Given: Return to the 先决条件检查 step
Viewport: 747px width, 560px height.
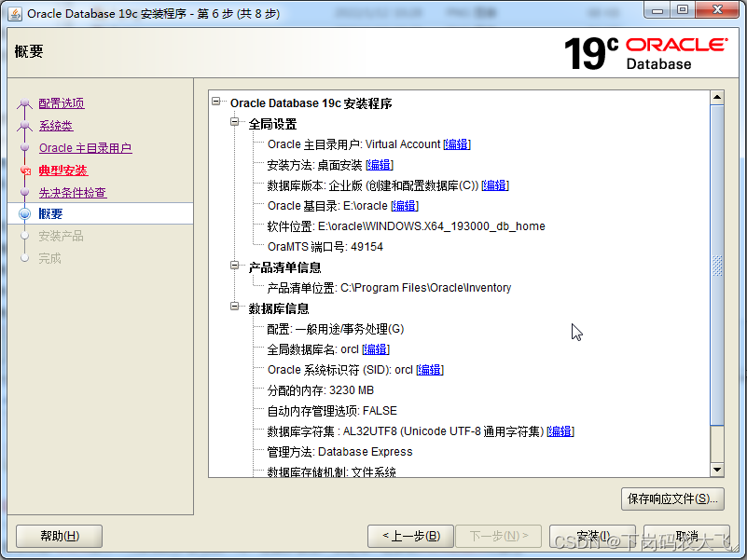Looking at the screenshot, I should [73, 193].
